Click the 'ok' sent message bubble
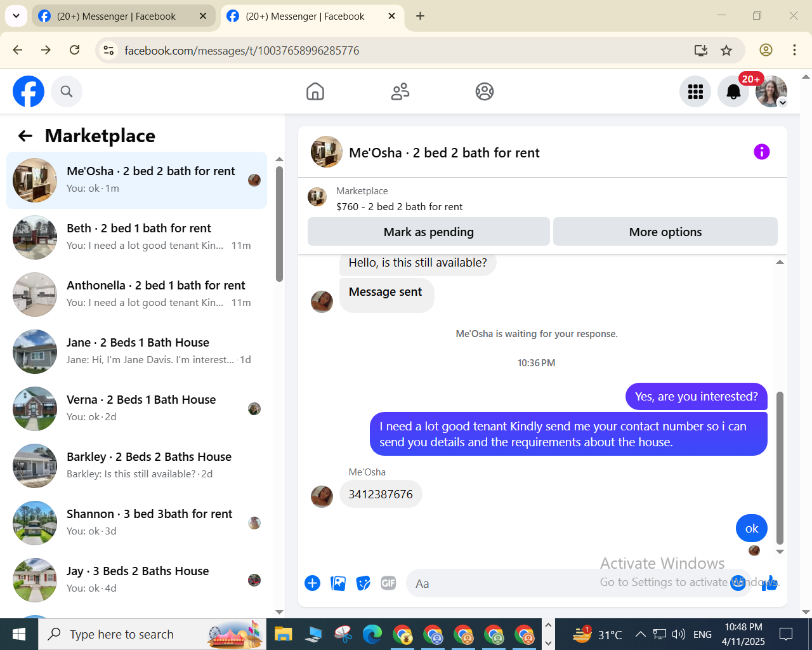The image size is (812, 650). click(752, 528)
